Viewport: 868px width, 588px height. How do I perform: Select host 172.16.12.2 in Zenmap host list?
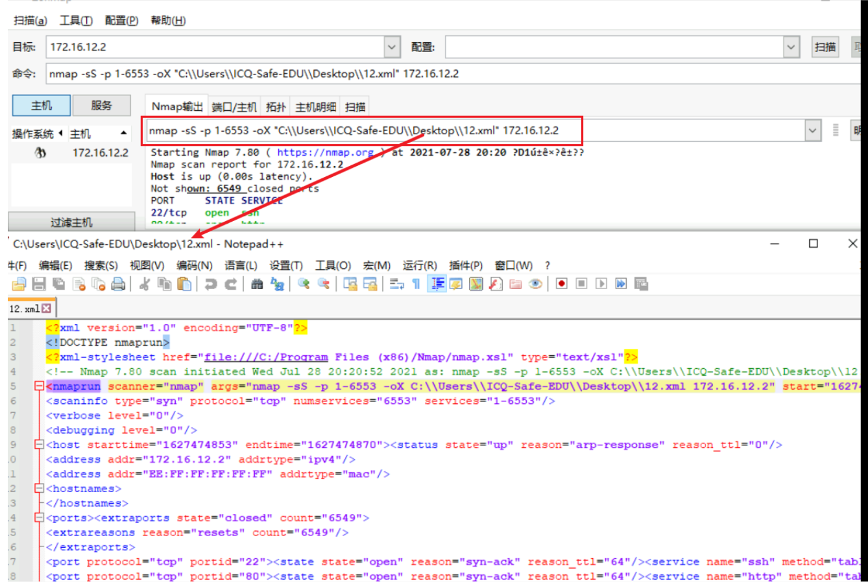pyautogui.click(x=70, y=153)
